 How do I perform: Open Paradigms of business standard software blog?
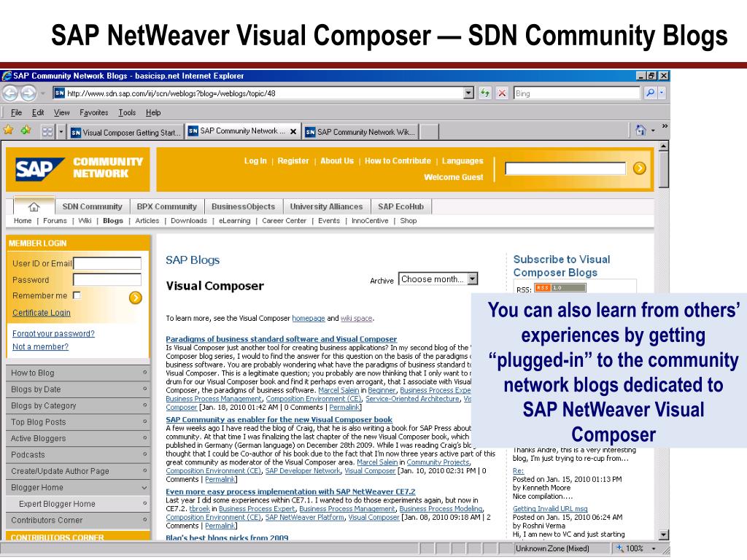(x=281, y=339)
